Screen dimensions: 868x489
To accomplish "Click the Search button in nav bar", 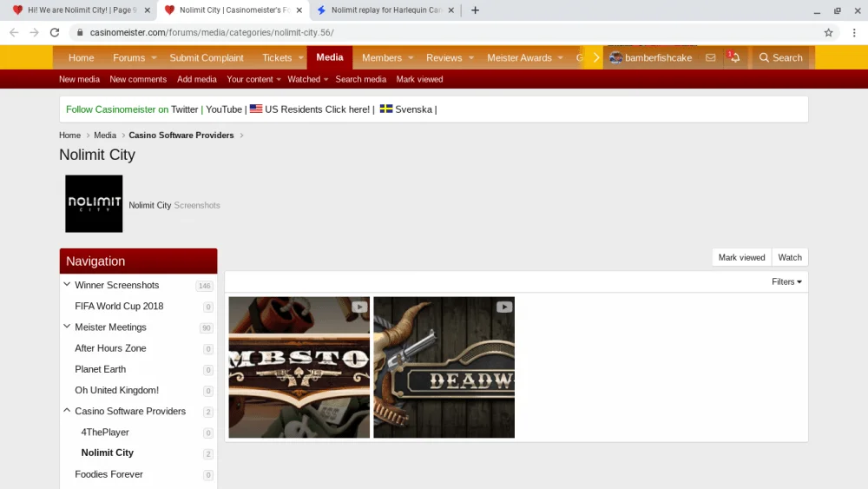I will point(780,57).
